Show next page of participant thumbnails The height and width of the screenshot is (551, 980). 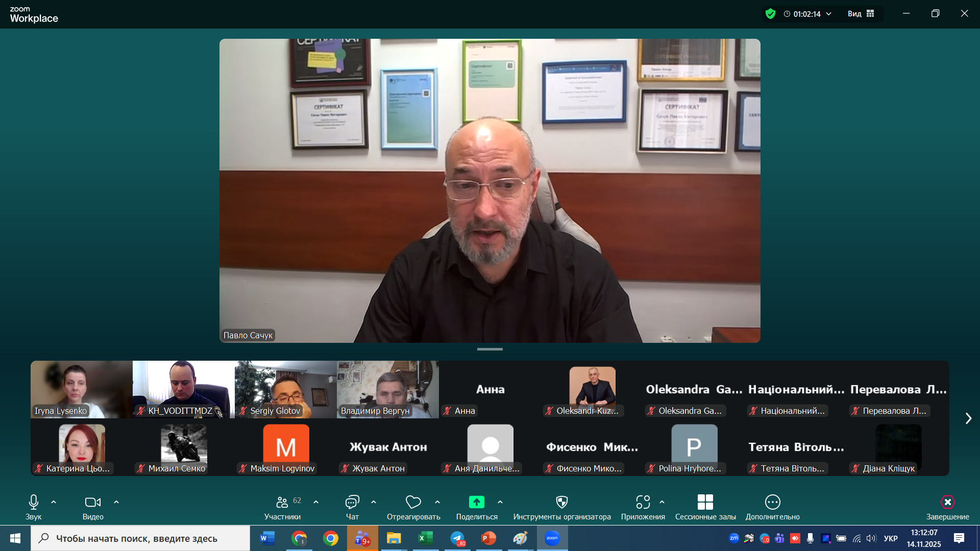968,418
